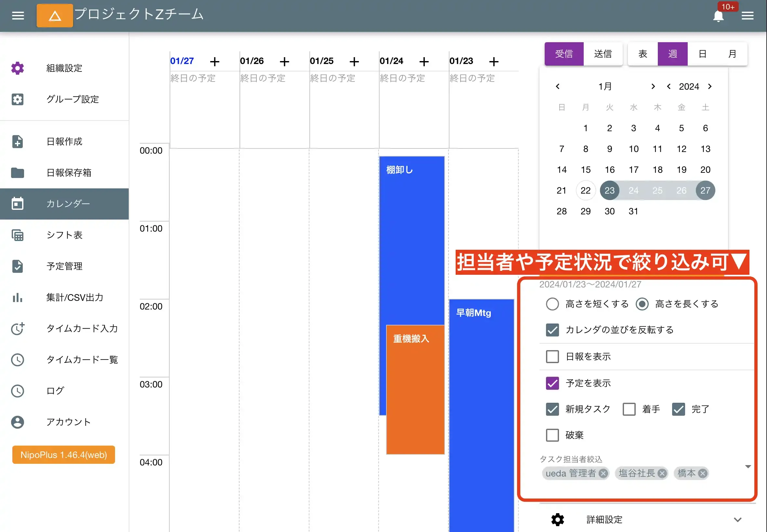The width and height of the screenshot is (767, 532).
Task: Open 予定管理 from the sidebar
Action: [17, 266]
